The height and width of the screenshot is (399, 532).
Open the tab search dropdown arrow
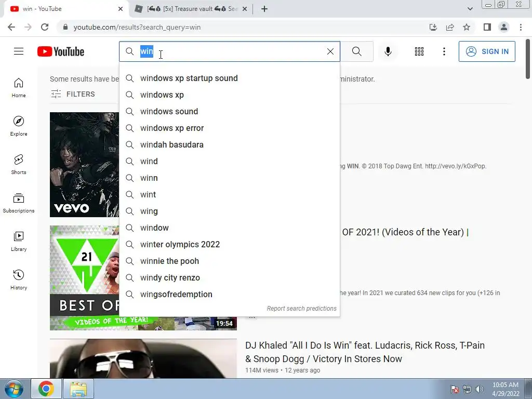[x=470, y=9]
